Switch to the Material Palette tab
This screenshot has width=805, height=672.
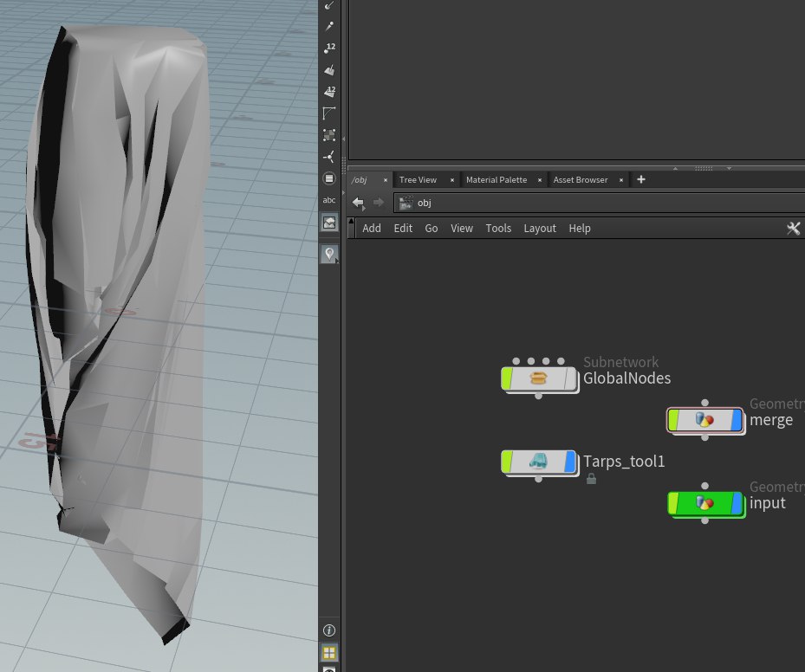click(496, 180)
